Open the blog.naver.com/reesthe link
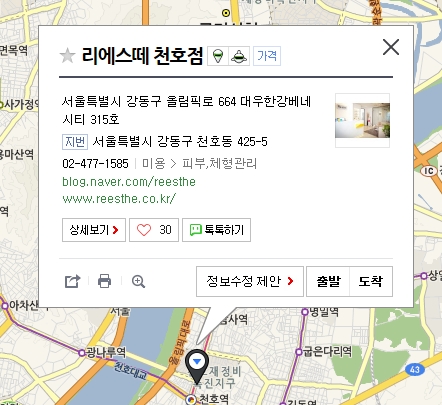 (x=129, y=182)
